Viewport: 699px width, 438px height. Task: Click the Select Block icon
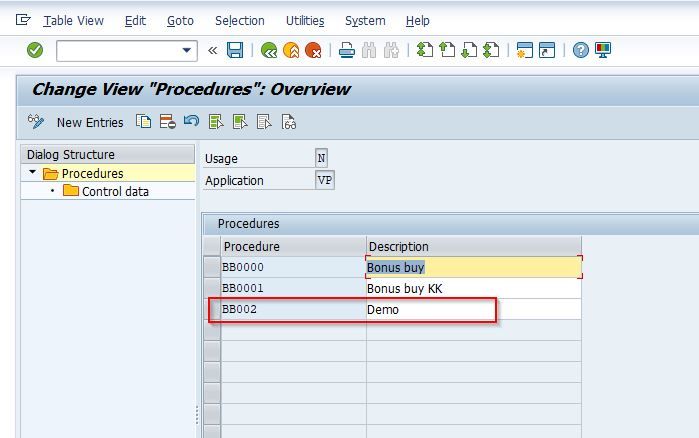tap(240, 122)
